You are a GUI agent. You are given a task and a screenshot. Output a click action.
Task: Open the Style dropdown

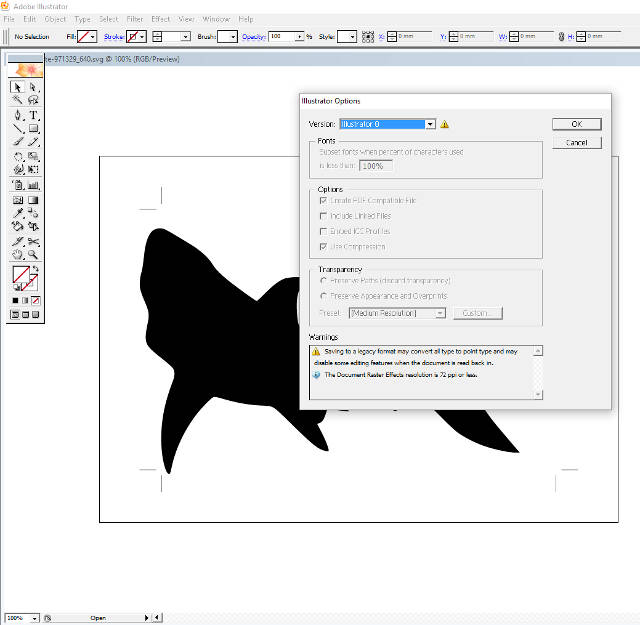pyautogui.click(x=352, y=37)
